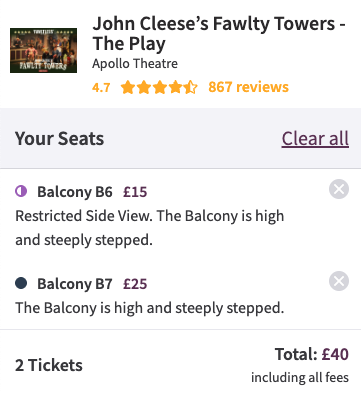This screenshot has height=393, width=361.
Task: Open the 867 reviews link
Action: 248,87
